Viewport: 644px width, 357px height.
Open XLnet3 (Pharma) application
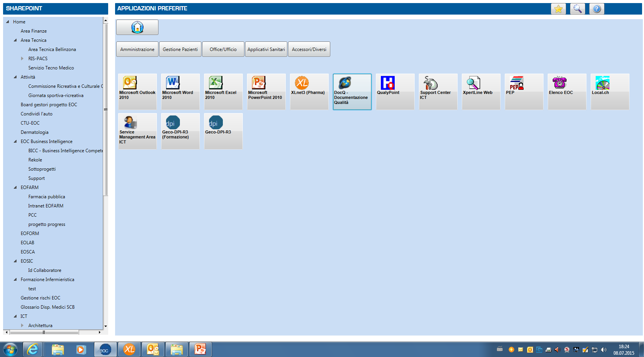(309, 92)
